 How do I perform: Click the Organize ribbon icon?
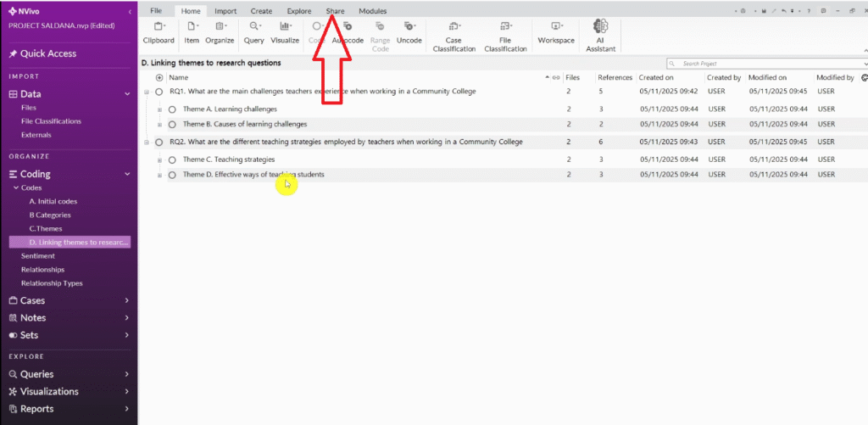220,32
